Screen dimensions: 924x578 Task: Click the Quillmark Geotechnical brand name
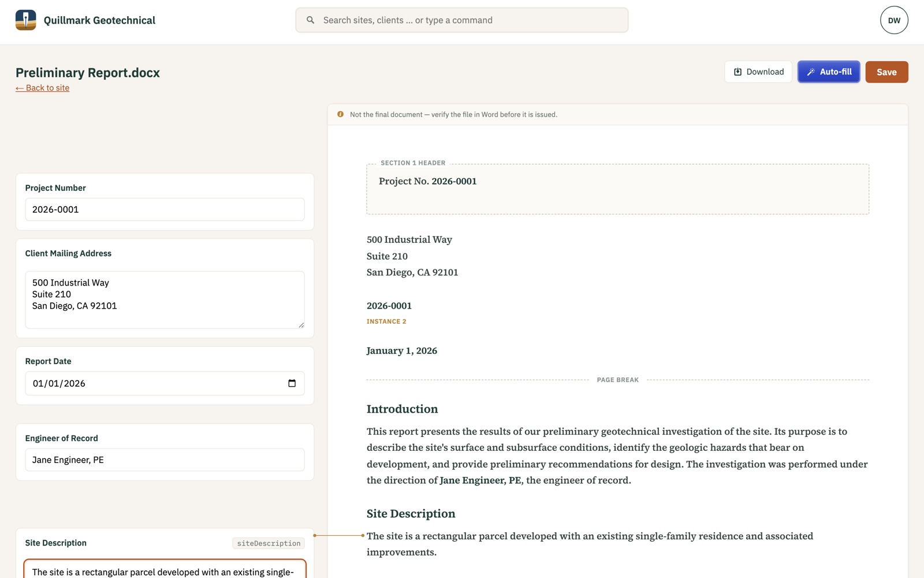[x=99, y=20]
